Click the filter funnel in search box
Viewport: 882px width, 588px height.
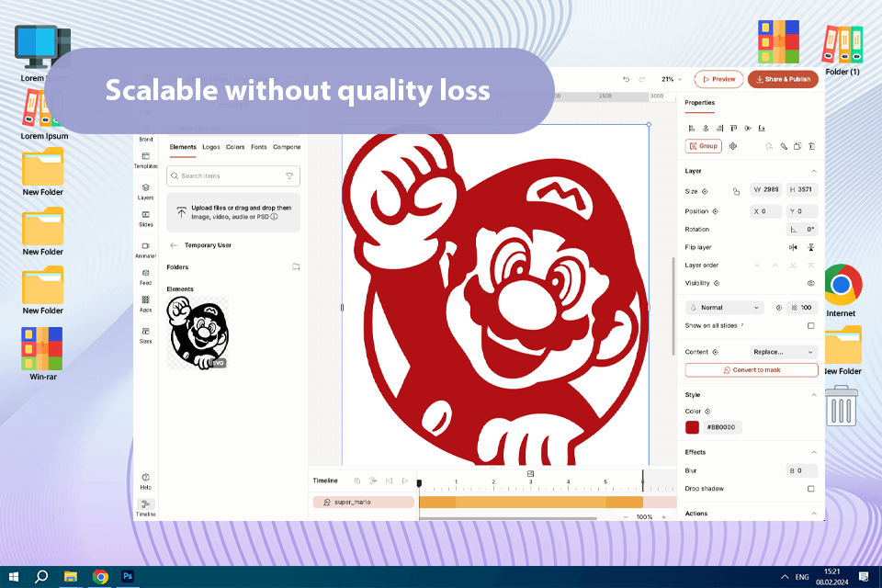click(x=289, y=176)
